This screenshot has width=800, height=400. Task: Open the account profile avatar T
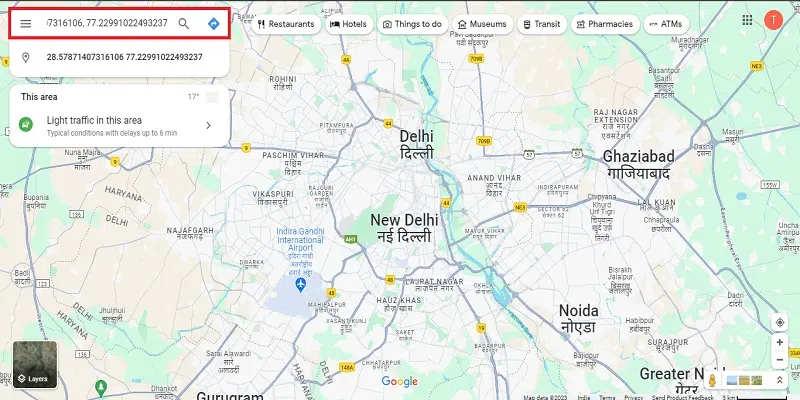pyautogui.click(x=773, y=20)
